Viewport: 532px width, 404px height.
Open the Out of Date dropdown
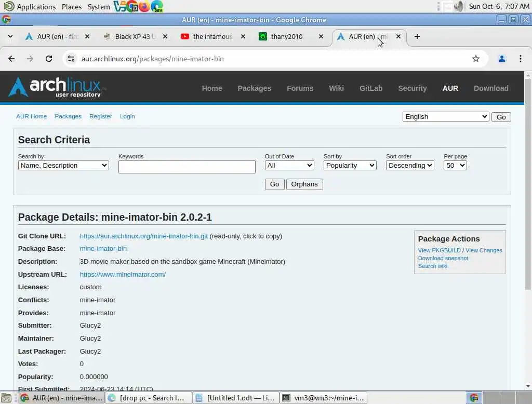(289, 166)
